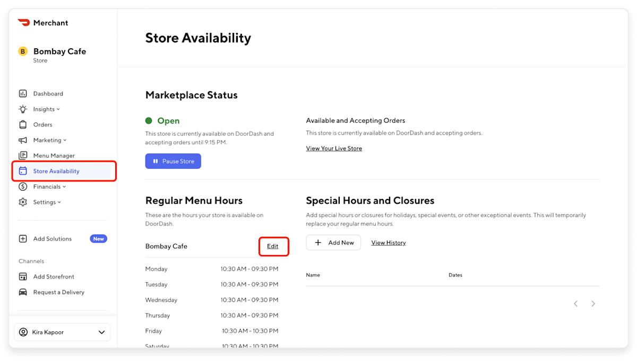Click the previous page arrow in Special Hours
This screenshot has height=364, width=637.
pos(575,304)
